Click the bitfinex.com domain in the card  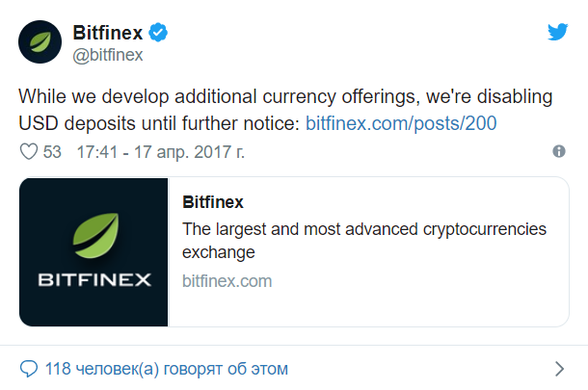click(227, 281)
